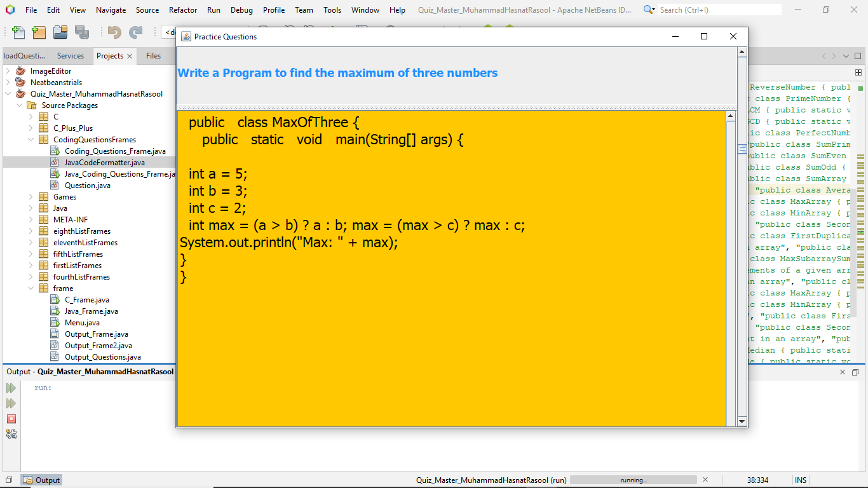Click the NetBeans logo icon in title bar
Viewport: 868px width, 488px height.
click(x=10, y=10)
